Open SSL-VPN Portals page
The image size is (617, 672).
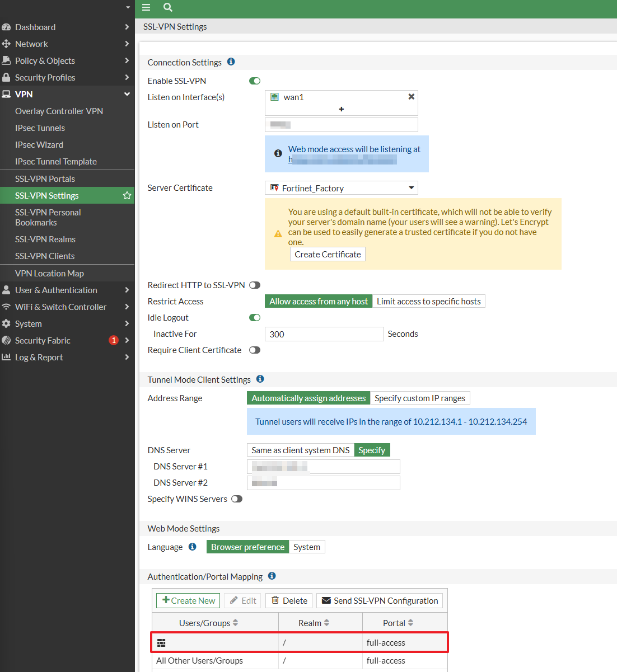(45, 178)
